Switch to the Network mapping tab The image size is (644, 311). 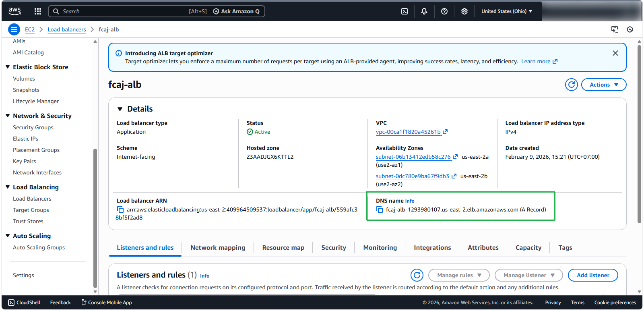(x=218, y=248)
